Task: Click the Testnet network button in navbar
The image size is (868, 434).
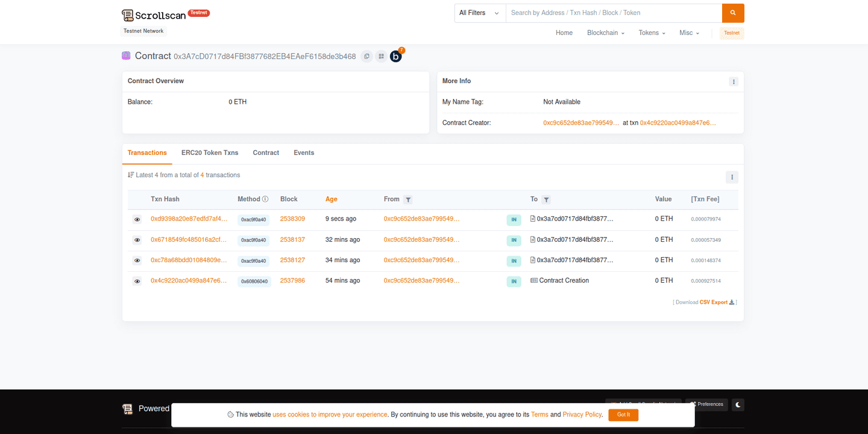Action: (732, 33)
